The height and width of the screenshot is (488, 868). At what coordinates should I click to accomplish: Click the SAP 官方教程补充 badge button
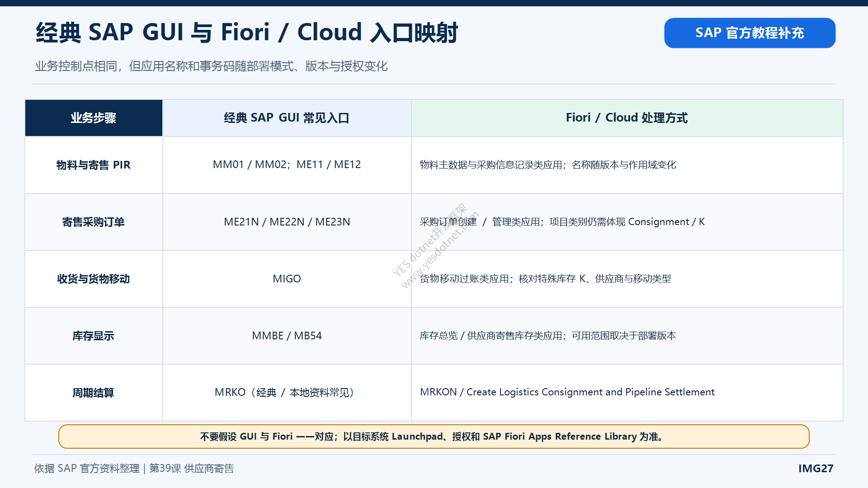pyautogui.click(x=750, y=33)
